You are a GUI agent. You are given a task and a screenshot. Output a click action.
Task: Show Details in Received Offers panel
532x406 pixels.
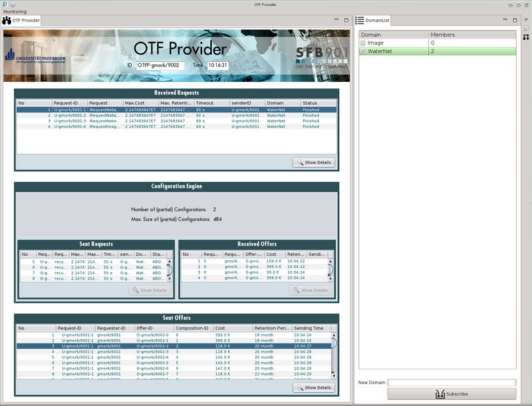[311, 290]
